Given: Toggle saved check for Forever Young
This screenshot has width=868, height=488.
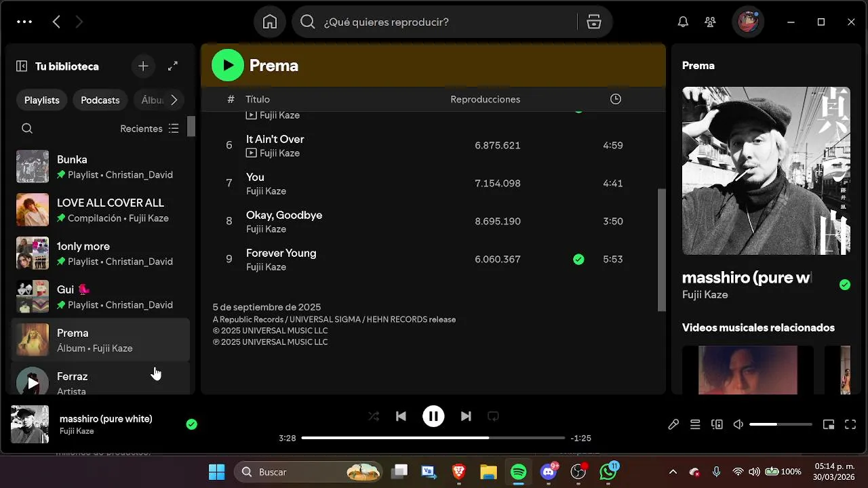Looking at the screenshot, I should [x=578, y=259].
